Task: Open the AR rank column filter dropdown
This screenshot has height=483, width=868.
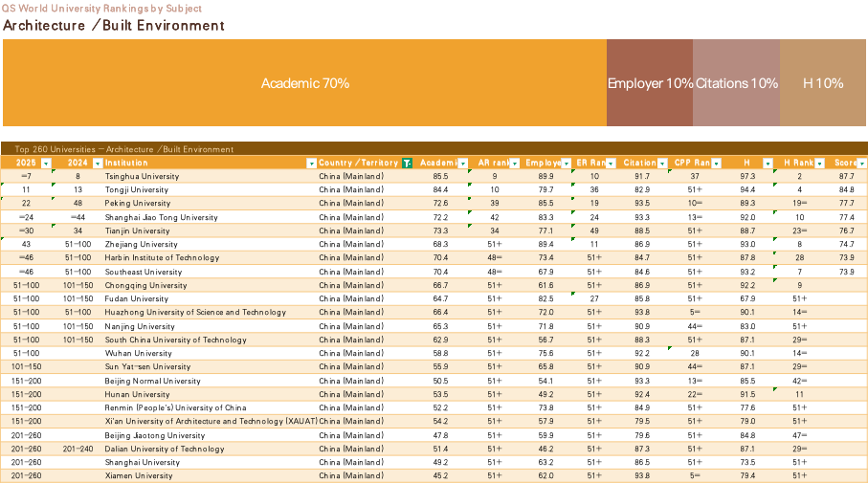Action: click(515, 163)
